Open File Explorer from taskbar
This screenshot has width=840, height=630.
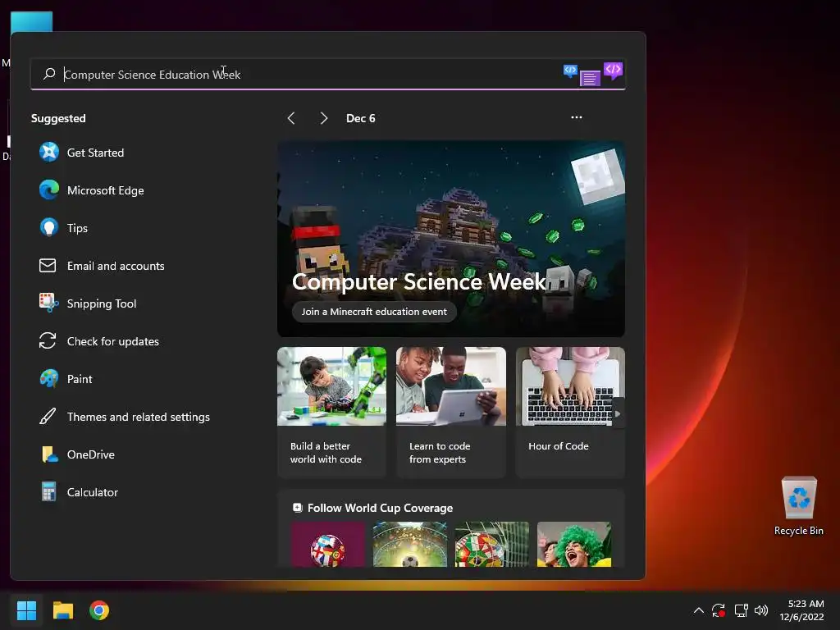click(62, 610)
